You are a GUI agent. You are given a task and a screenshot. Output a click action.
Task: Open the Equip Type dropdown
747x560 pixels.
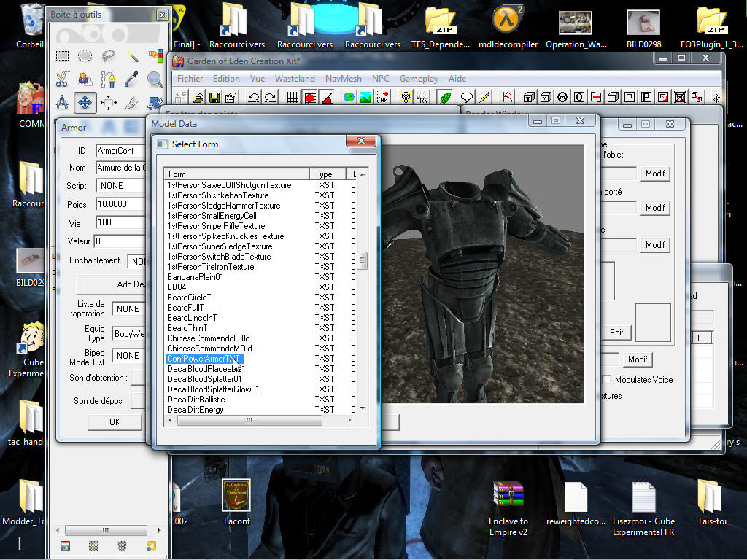(x=129, y=334)
